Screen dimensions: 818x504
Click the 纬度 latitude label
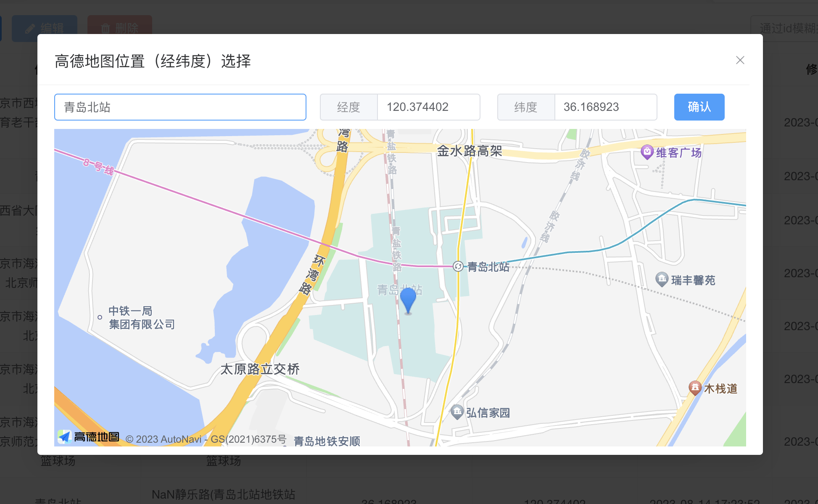pos(526,107)
